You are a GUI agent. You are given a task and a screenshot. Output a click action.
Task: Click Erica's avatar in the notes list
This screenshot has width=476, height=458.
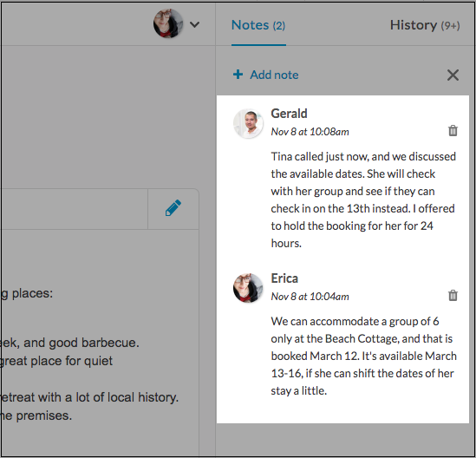click(248, 288)
